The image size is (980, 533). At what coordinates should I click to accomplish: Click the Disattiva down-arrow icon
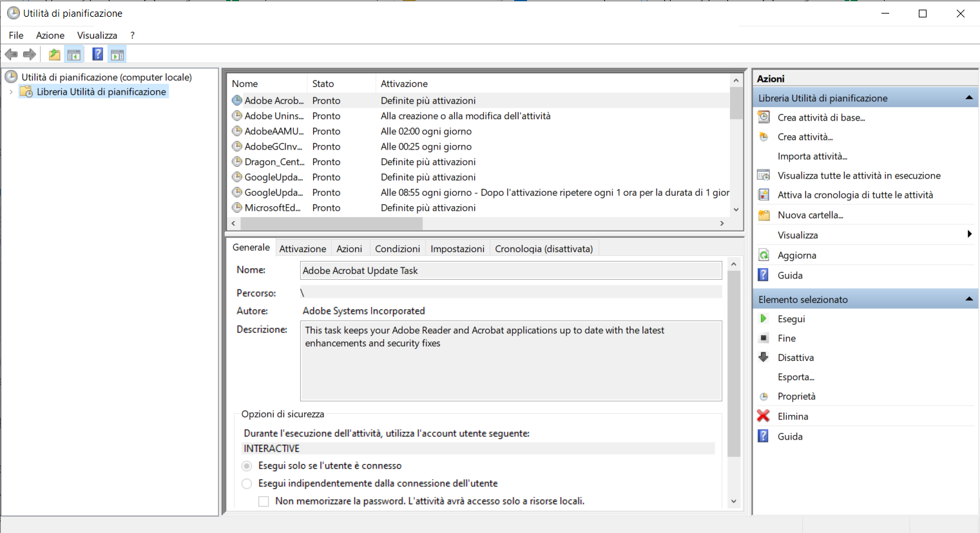(x=764, y=357)
